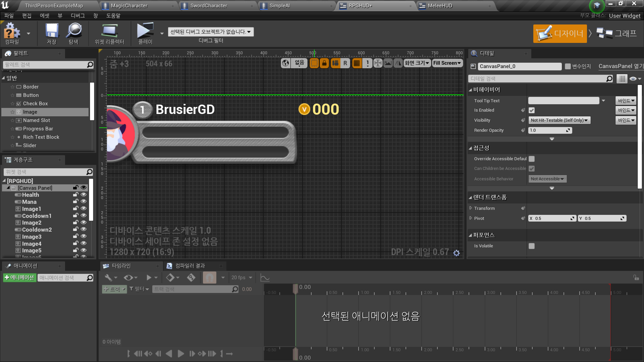Image resolution: width=644 pixels, height=362 pixels.
Task: Open the Visibility dropdown
Action: point(559,120)
